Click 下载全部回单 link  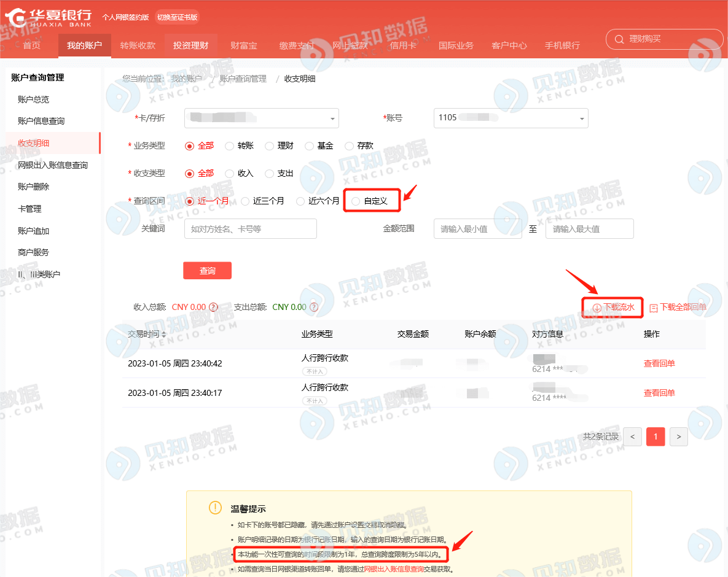678,308
